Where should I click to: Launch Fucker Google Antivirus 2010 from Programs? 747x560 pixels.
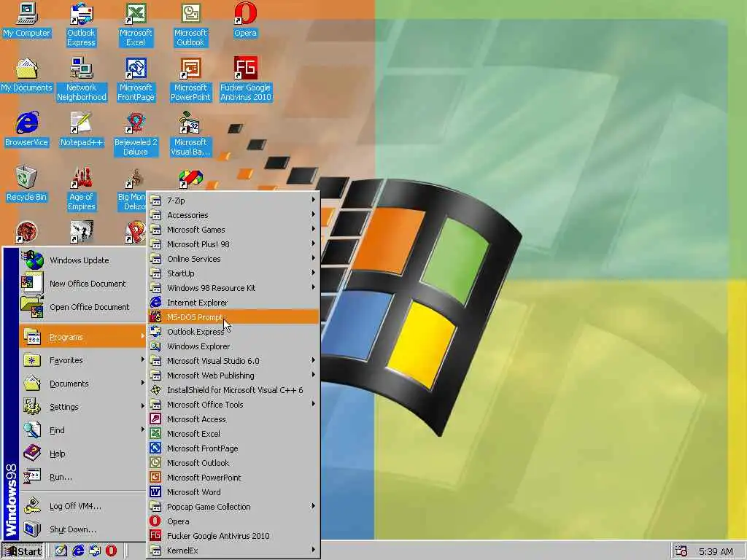click(x=233, y=536)
